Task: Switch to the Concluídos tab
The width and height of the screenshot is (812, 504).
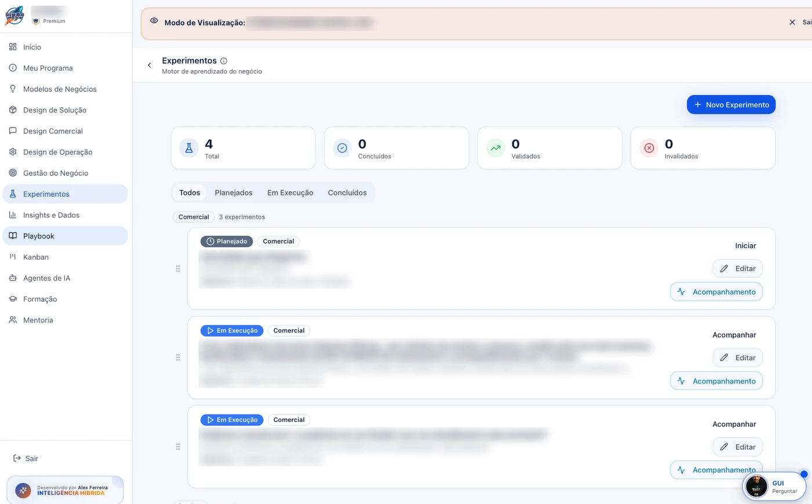Action: [x=347, y=193]
